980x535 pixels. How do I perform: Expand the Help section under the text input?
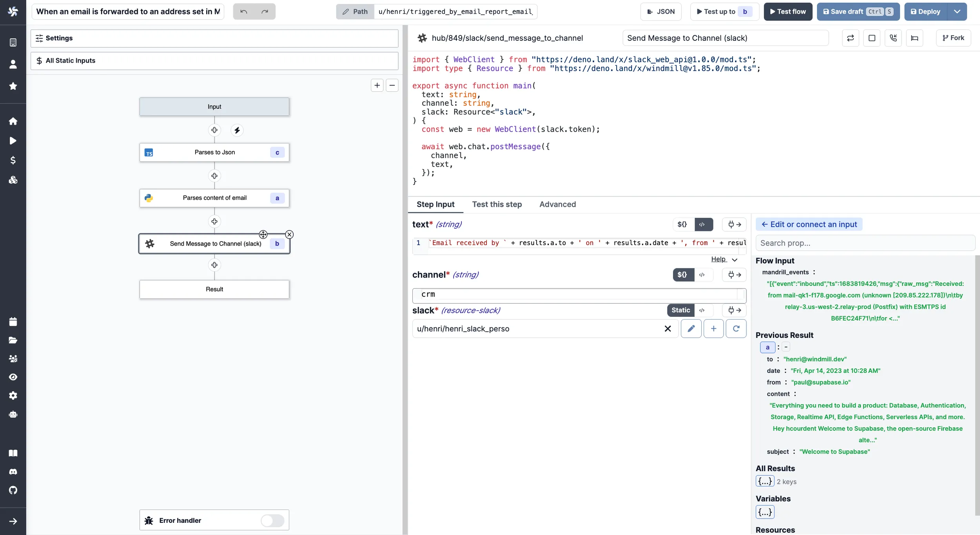[724, 259]
